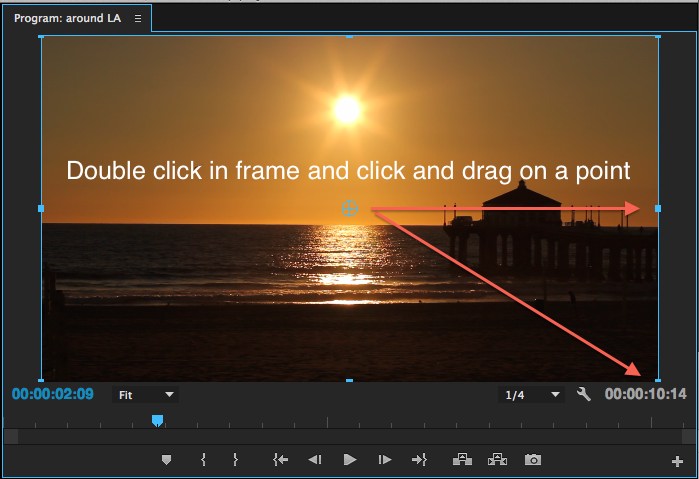Screen dimensions: 699x479
Task: Click the Mark Out button
Action: coord(235,460)
